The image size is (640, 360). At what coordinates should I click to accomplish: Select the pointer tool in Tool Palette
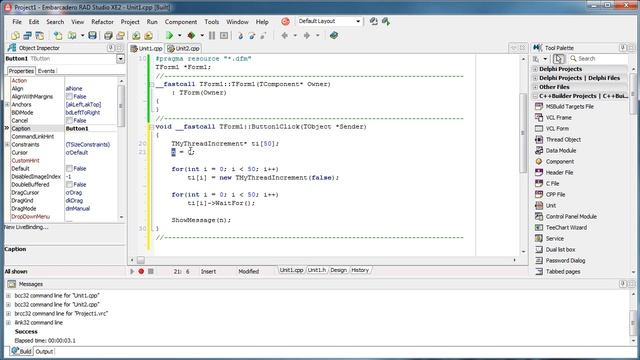click(x=558, y=59)
